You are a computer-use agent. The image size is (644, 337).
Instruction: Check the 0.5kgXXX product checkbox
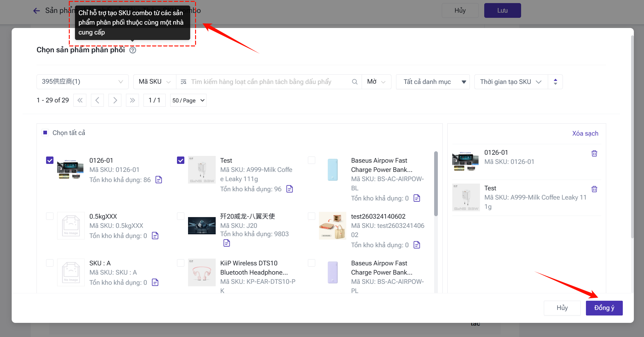tap(50, 216)
